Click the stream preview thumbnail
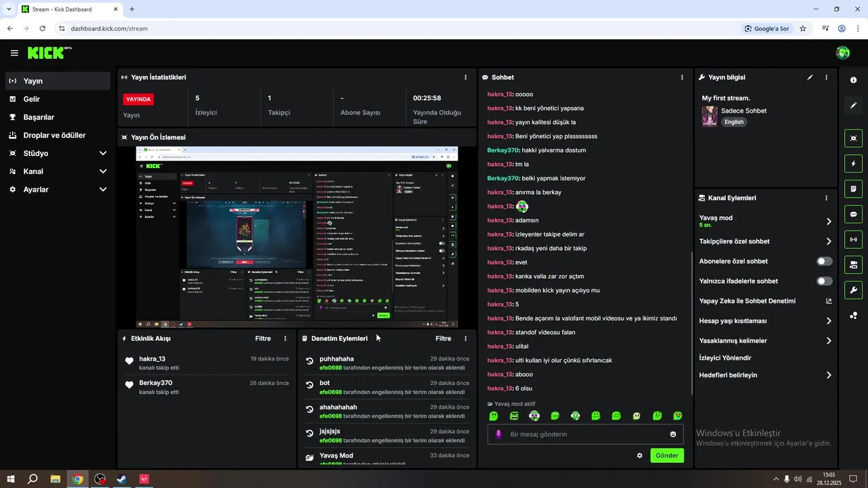The height and width of the screenshot is (488, 868). [x=297, y=237]
